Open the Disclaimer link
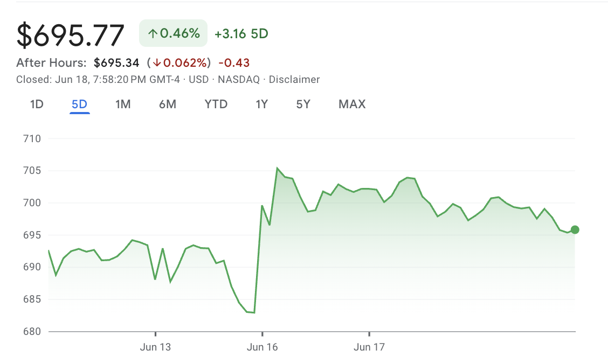 click(295, 79)
